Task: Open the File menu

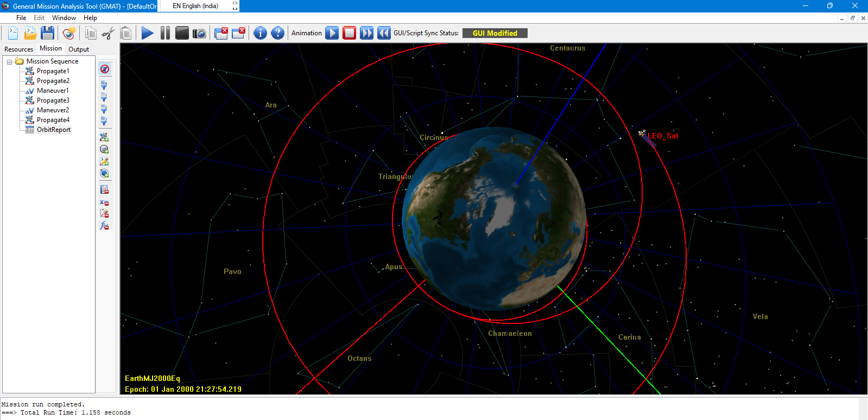Action: 21,18
